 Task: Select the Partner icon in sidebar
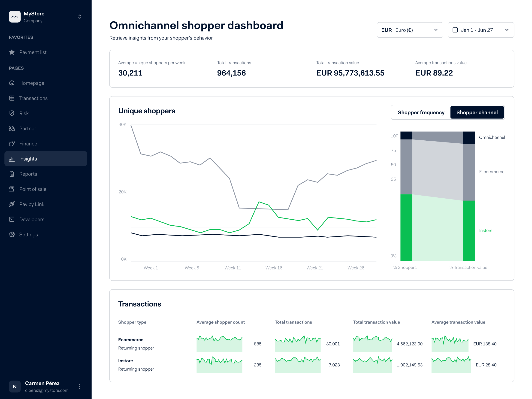(x=12, y=128)
